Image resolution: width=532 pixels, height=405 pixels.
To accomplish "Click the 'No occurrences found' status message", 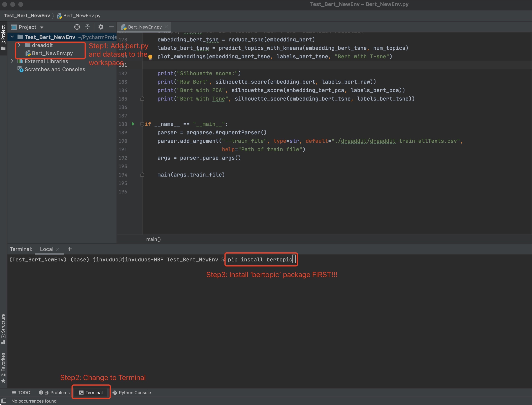I will click(x=34, y=401).
